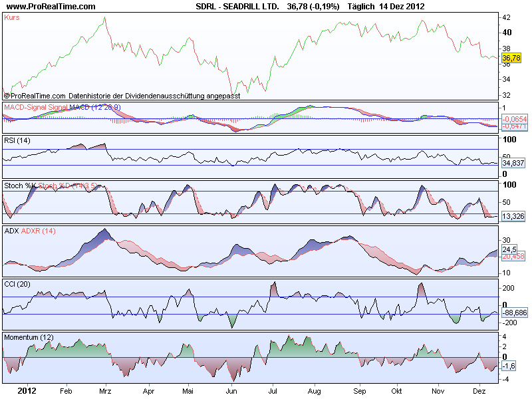Screen dimensions: 532x399
Task: Select the MACD-Signal indicator label
Action: click(x=25, y=107)
